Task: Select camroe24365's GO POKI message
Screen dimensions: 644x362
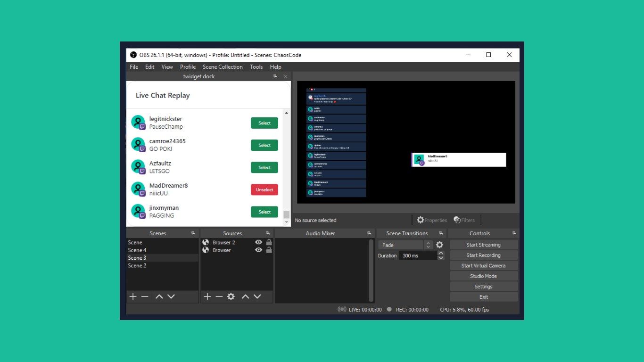Action: click(264, 145)
